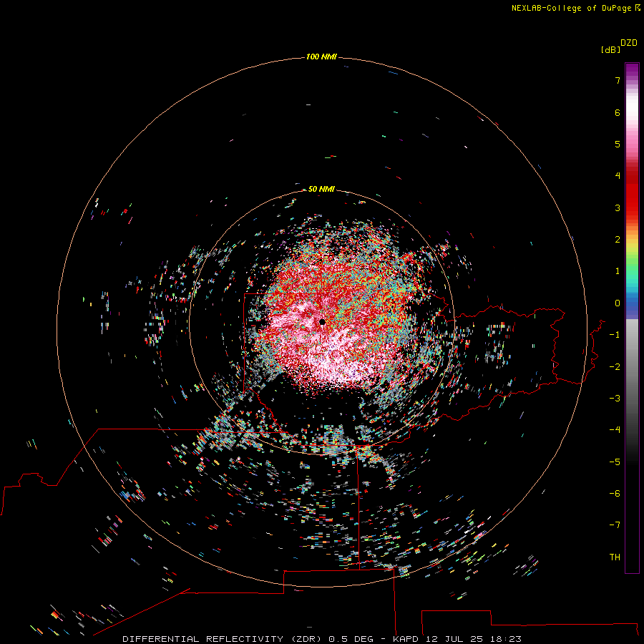
Task: Click the 5 tick label on color scale
Action: tap(618, 144)
